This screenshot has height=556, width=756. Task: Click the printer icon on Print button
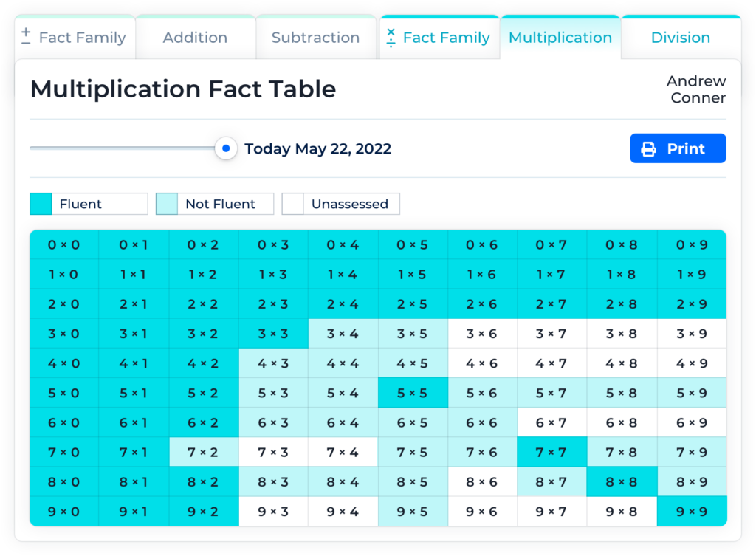pos(648,149)
